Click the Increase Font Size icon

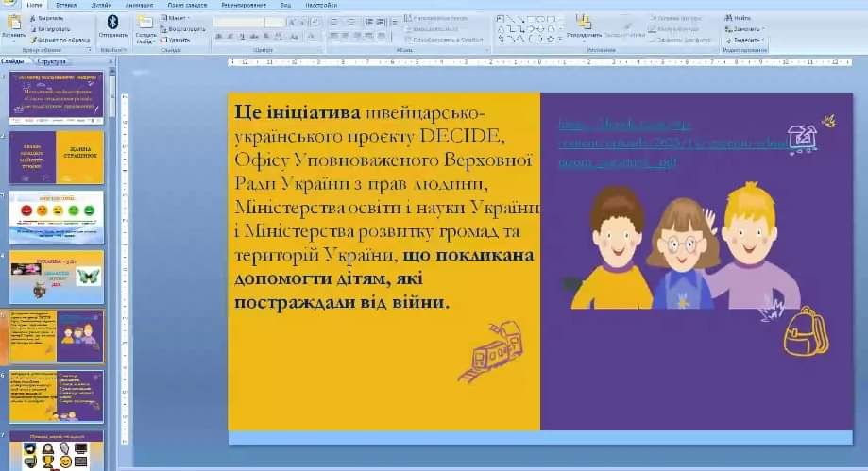click(x=292, y=22)
